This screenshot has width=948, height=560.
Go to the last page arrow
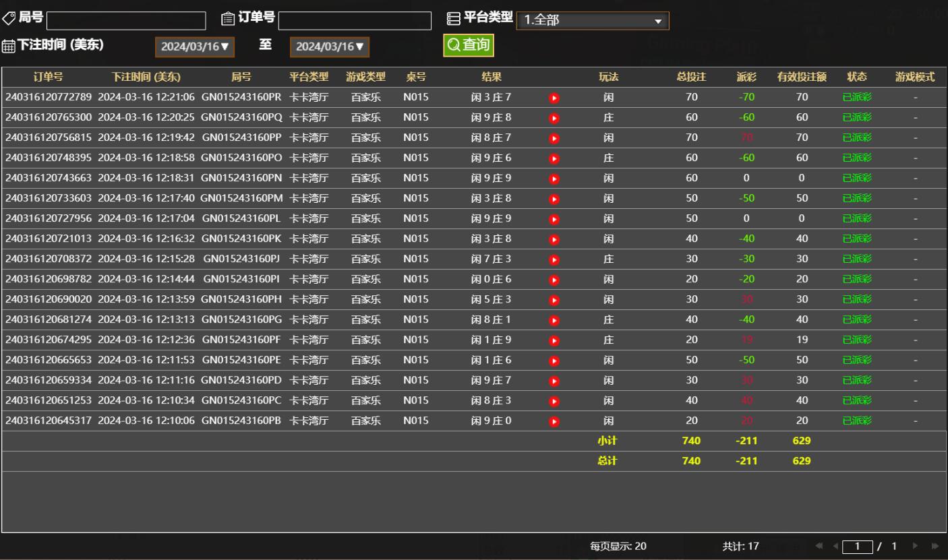pos(935,547)
